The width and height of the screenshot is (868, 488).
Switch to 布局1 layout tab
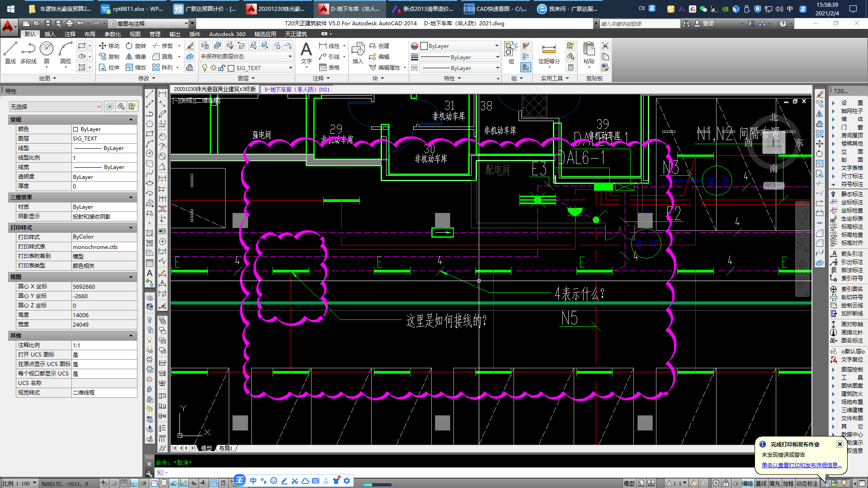226,448
